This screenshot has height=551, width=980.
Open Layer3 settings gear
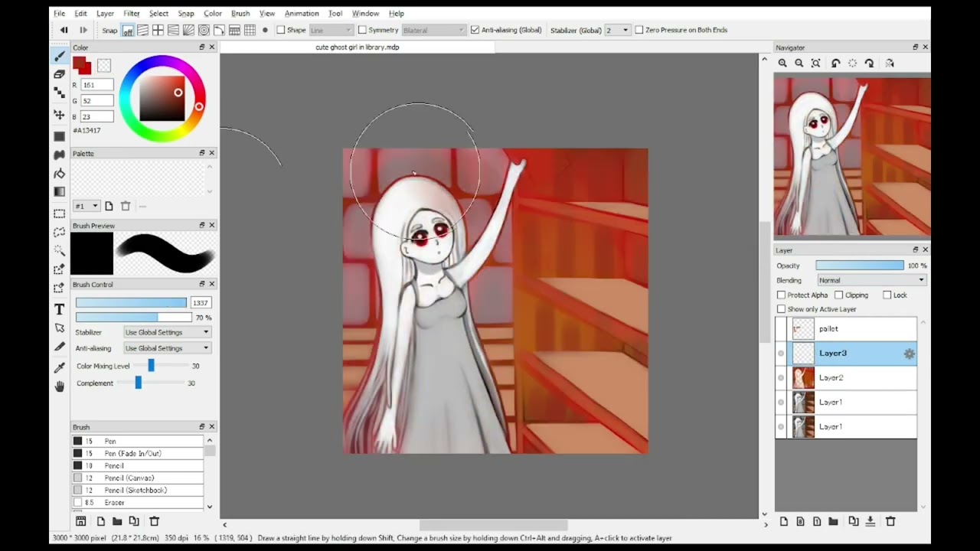click(x=909, y=354)
